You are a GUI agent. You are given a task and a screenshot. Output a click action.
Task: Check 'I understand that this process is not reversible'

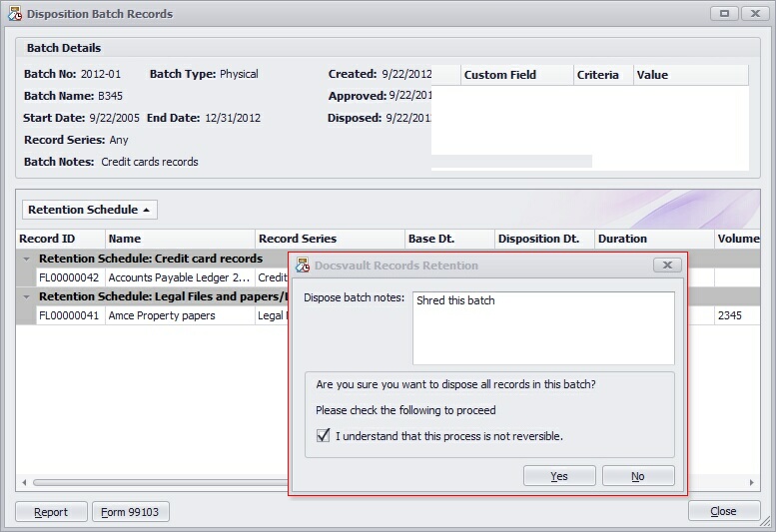[x=324, y=436]
